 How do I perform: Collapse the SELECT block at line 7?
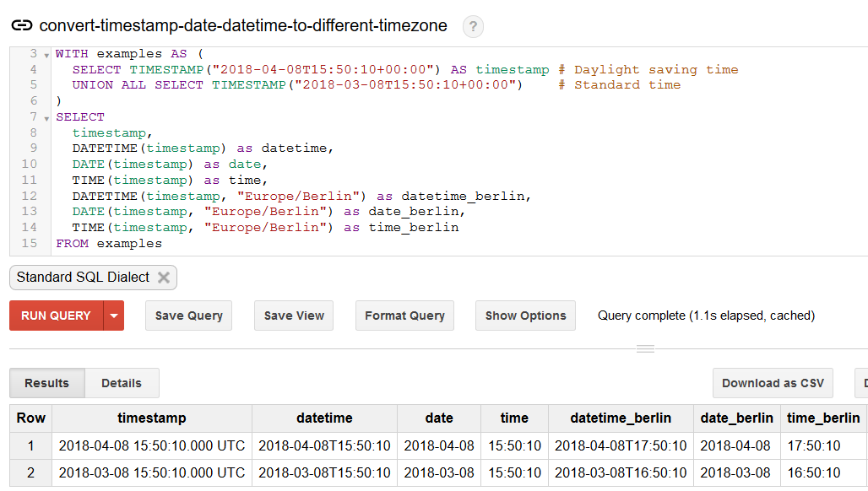pyautogui.click(x=45, y=116)
